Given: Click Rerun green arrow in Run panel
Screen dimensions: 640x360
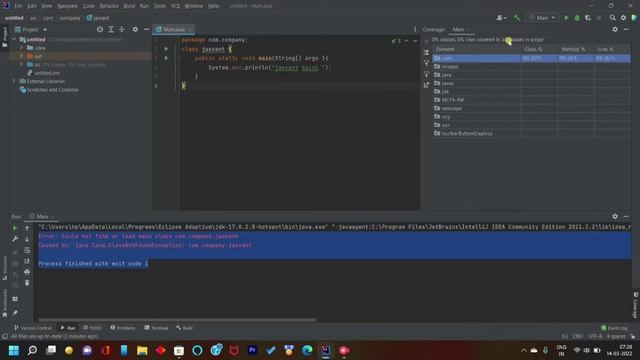Looking at the screenshot, I should 15,228.
